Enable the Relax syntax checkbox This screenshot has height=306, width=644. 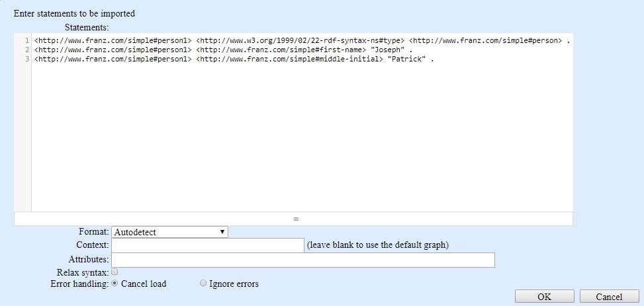[115, 272]
